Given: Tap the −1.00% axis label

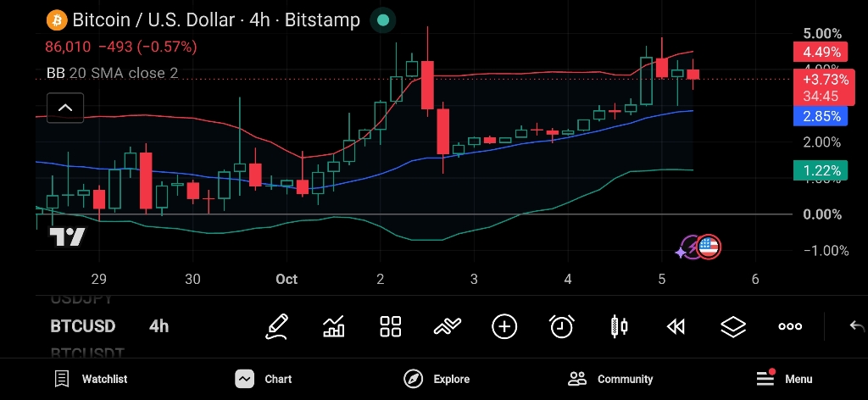Looking at the screenshot, I should click(x=826, y=251).
